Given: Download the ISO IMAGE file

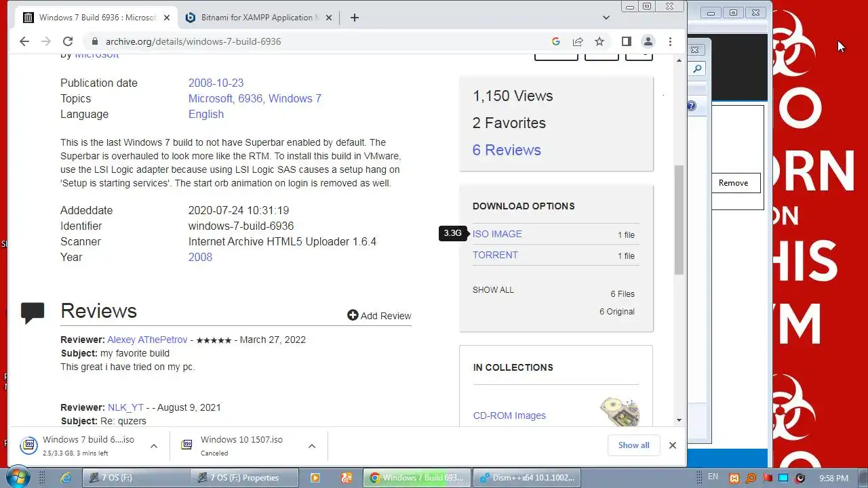Looking at the screenshot, I should click(x=497, y=234).
